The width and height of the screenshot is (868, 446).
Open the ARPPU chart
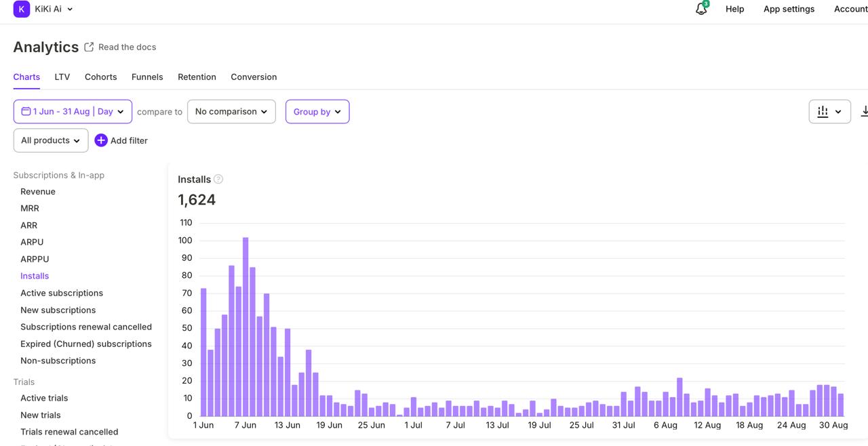point(35,259)
